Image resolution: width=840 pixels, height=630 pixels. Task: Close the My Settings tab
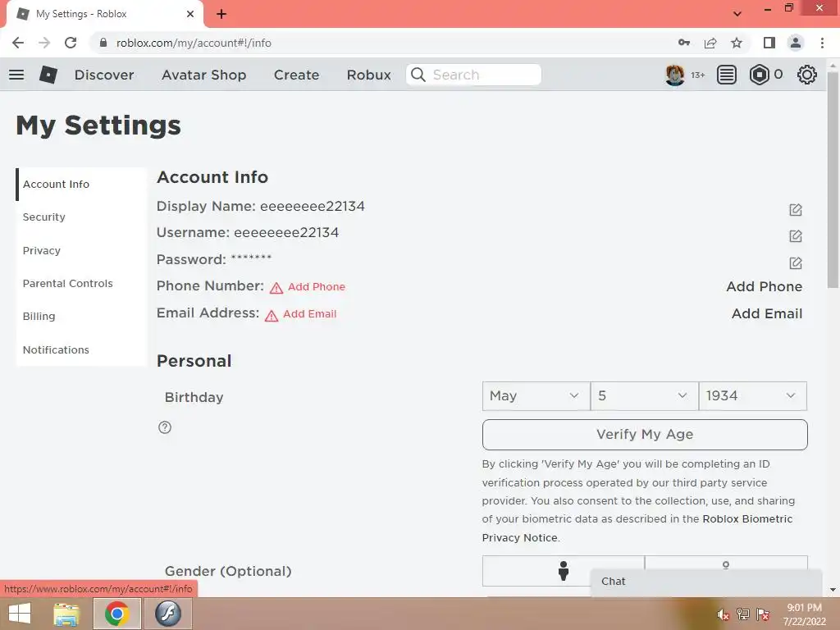click(190, 14)
